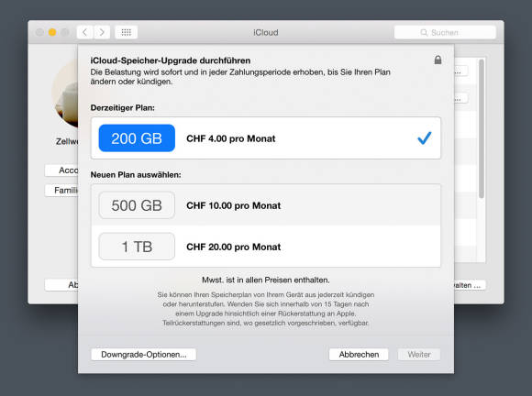The width and height of the screenshot is (532, 396).
Task: Open Downgrade-Optionen...
Action: [x=143, y=355]
